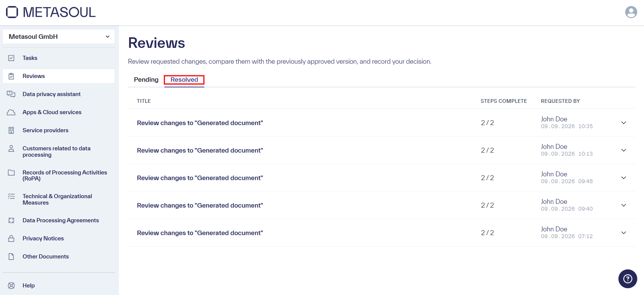Expand the review requested at 09:40
Screen dimensions: 644x295
[x=624, y=205]
